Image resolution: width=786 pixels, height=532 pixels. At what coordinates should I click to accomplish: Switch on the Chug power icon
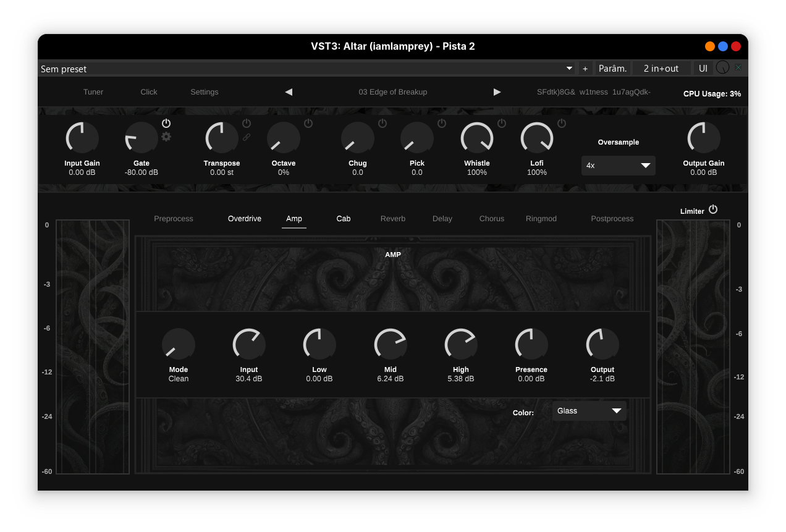pyautogui.click(x=382, y=124)
